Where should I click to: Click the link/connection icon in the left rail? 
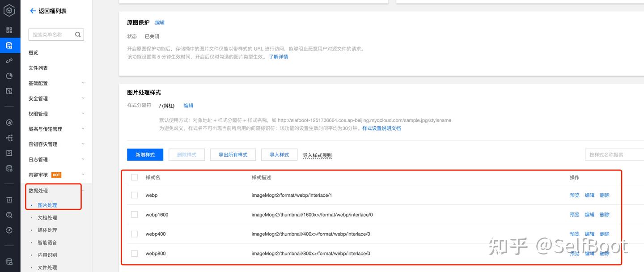(9, 60)
